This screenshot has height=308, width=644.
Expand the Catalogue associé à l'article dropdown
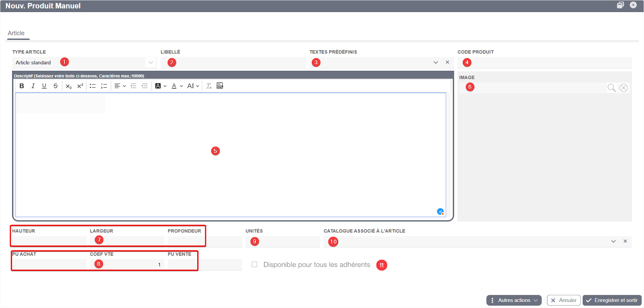613,241
